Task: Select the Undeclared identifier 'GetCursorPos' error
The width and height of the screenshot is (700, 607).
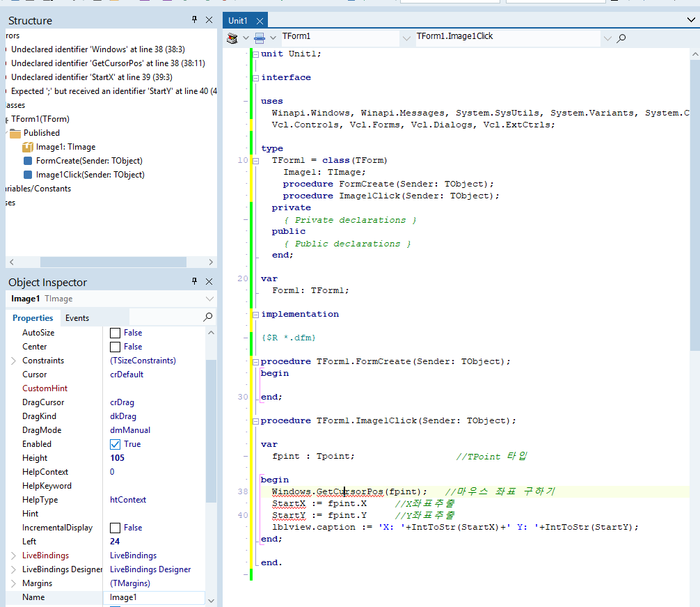Action: [108, 63]
